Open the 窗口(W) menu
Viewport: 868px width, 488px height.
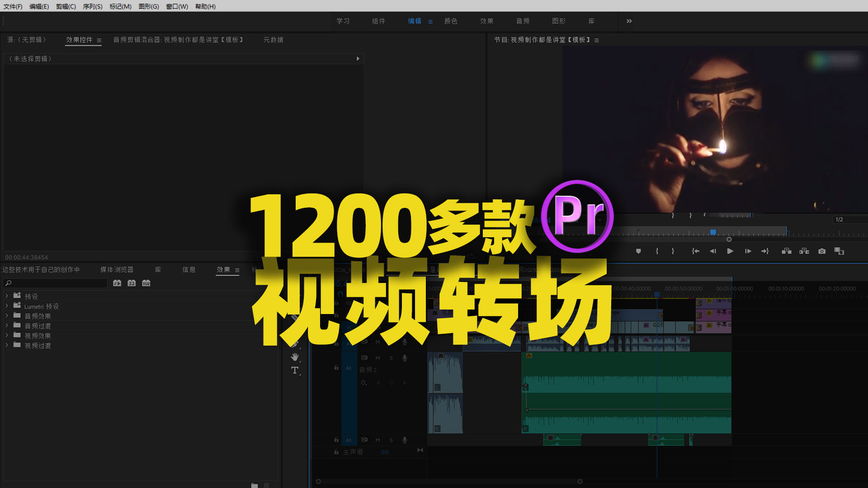click(x=177, y=6)
